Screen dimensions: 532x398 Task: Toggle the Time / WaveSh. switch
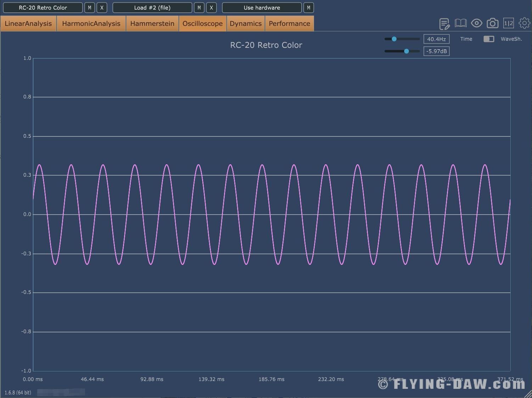tap(489, 39)
